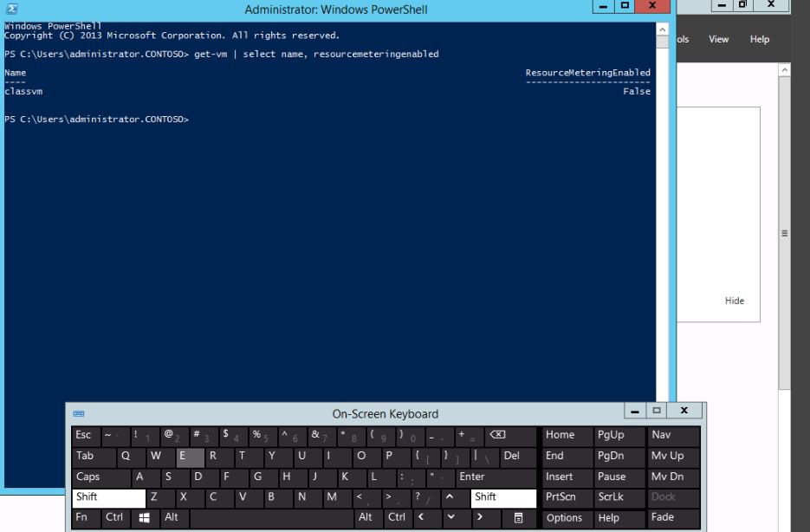
Task: Toggle the ScrLk key
Action: point(619,496)
